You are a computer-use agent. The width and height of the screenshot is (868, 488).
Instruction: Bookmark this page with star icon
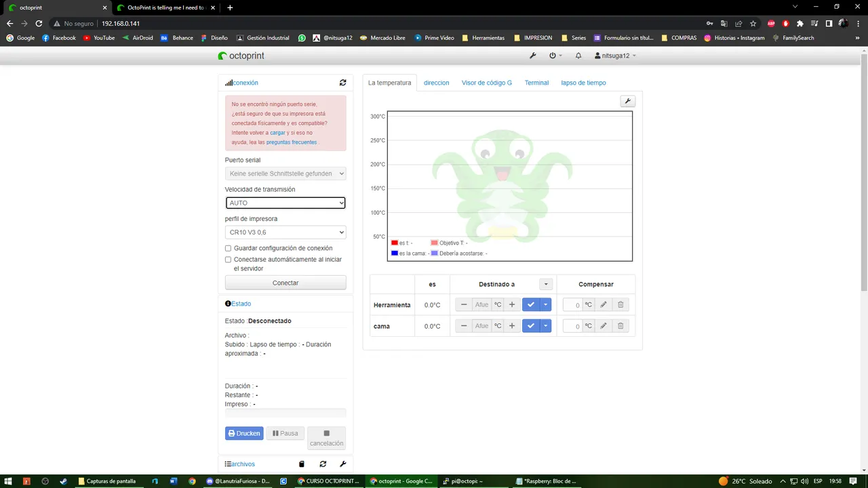point(753,23)
